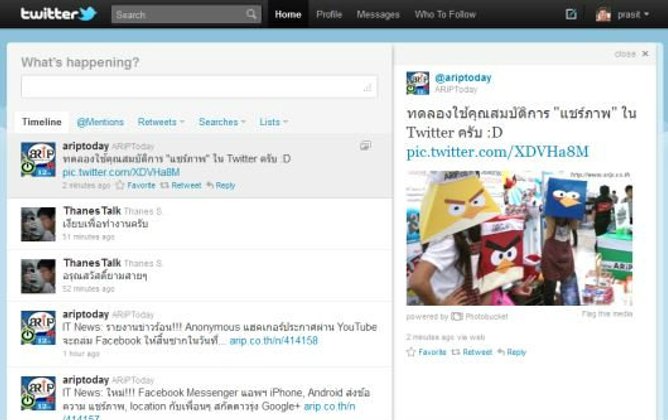668x420 pixels.
Task: Open pic.twitter.com/XDVHa8M link in detail pane
Action: 498,152
